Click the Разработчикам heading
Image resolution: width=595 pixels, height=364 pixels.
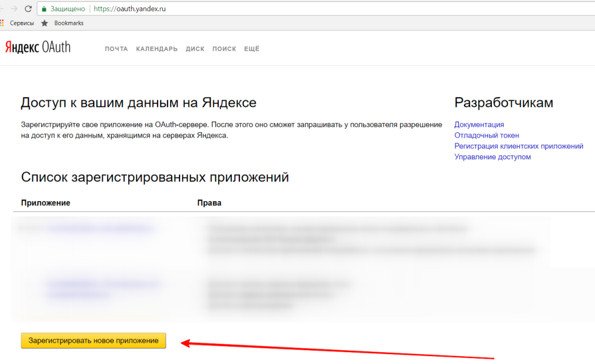point(503,103)
